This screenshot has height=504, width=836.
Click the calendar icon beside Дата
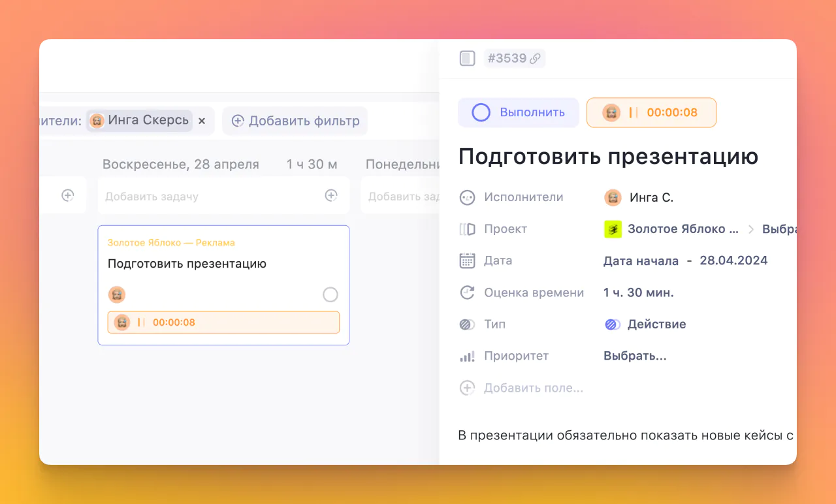click(467, 260)
